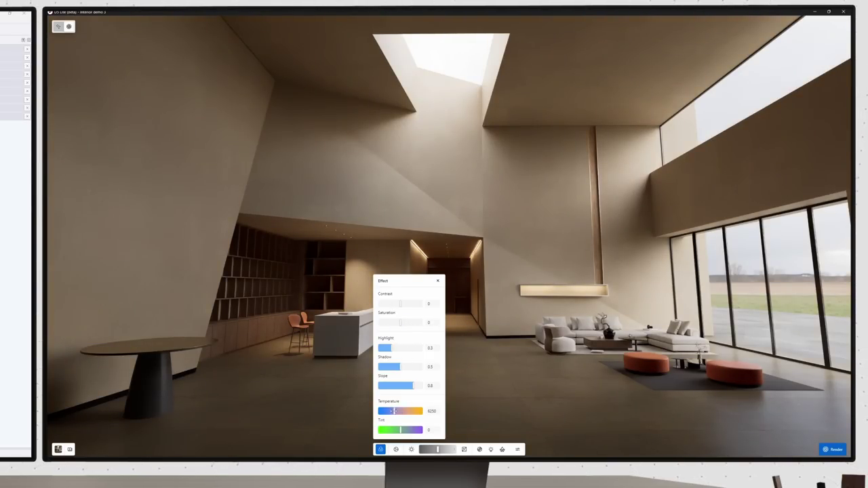The width and height of the screenshot is (868, 488).
Task: Open the scene thumbnail icon at bottom-left
Action: point(58,449)
